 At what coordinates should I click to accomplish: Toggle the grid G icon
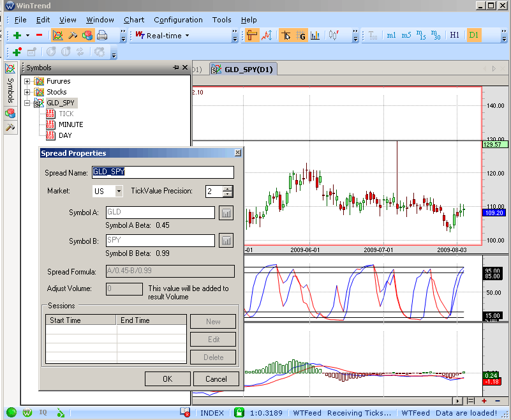point(301,35)
